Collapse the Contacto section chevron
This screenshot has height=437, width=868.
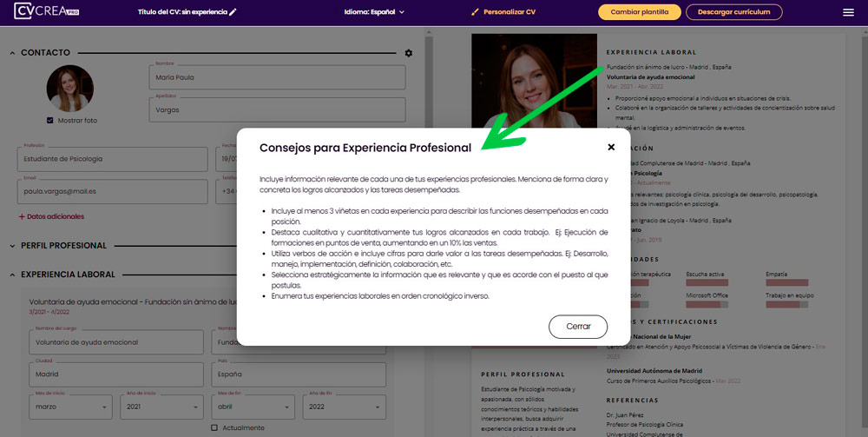(x=12, y=53)
